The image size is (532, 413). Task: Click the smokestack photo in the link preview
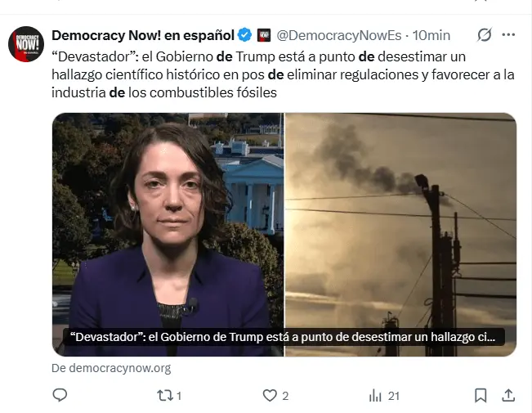click(400, 235)
